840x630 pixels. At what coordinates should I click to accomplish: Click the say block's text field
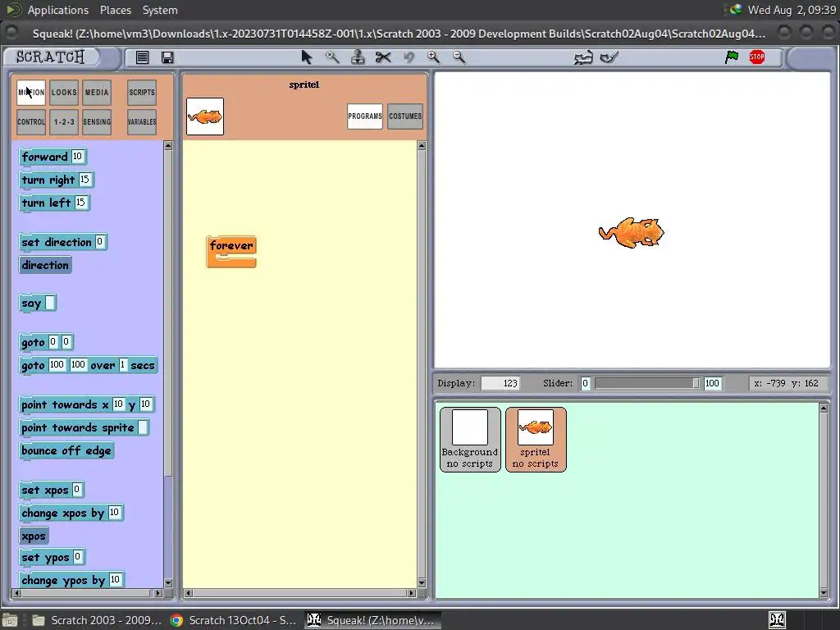(x=50, y=303)
